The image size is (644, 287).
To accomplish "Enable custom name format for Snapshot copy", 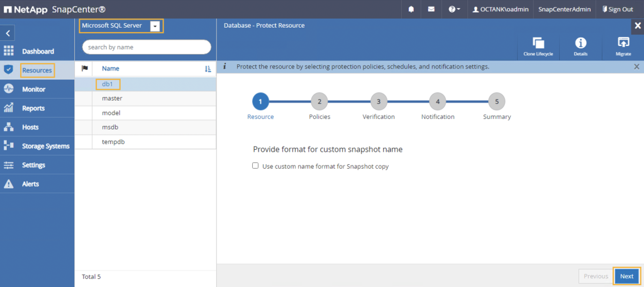I will point(255,166).
